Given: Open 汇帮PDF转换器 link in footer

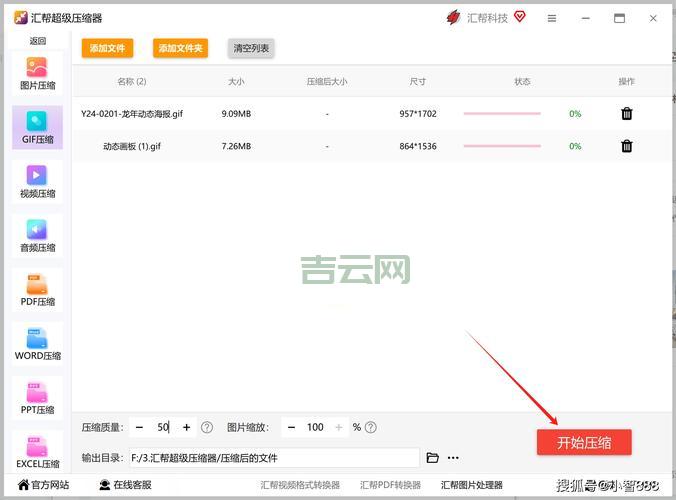Looking at the screenshot, I should (x=390, y=485).
